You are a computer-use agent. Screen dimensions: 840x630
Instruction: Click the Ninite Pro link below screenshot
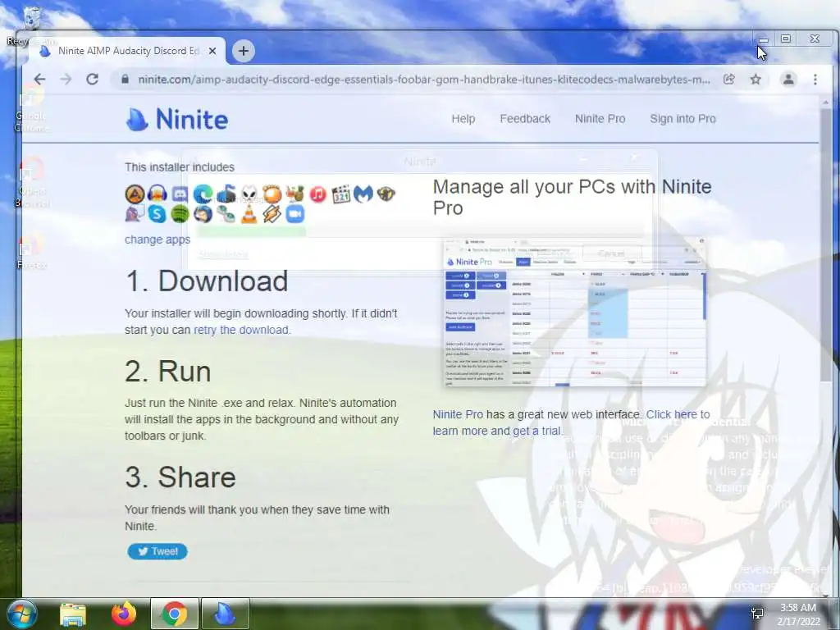[x=458, y=414]
